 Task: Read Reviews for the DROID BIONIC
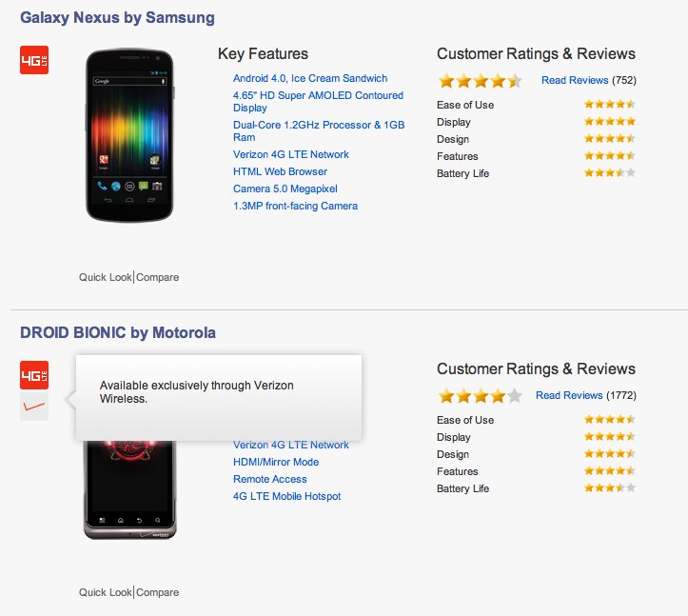click(569, 395)
